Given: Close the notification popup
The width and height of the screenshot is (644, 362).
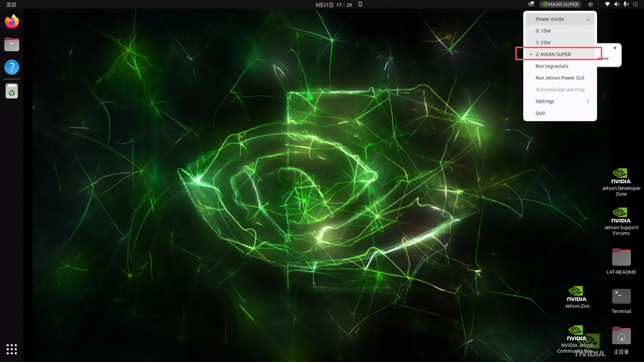Looking at the screenshot, I should (615, 48).
